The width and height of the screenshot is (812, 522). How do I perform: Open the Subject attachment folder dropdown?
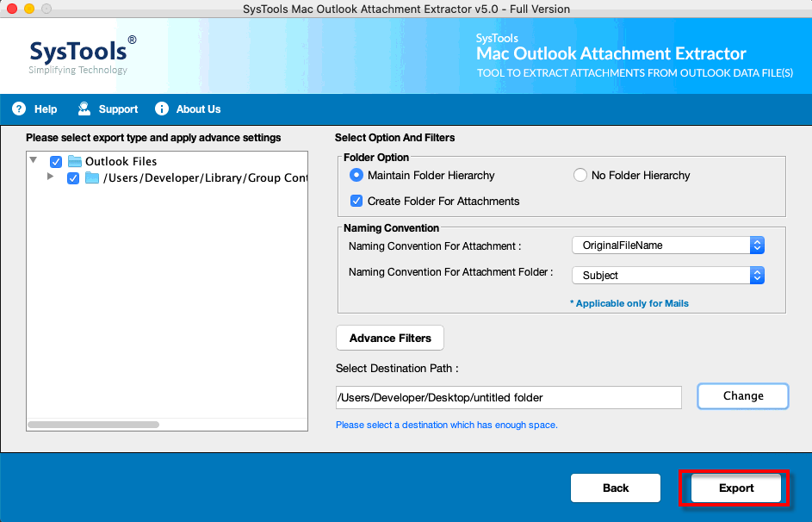point(668,276)
